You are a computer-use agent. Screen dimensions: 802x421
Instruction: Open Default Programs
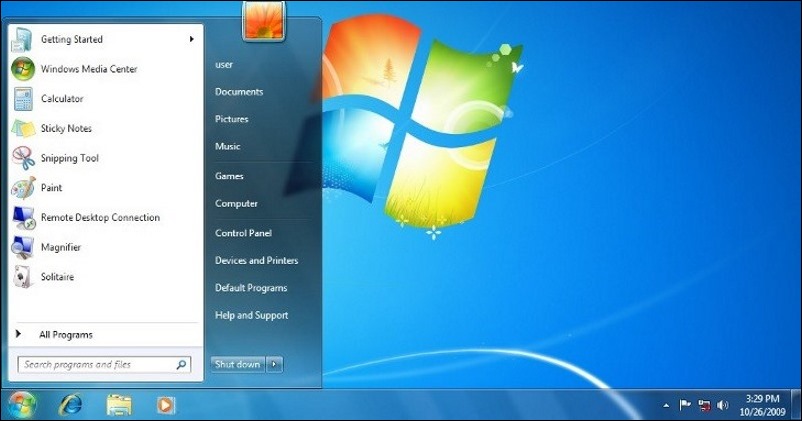coord(251,288)
